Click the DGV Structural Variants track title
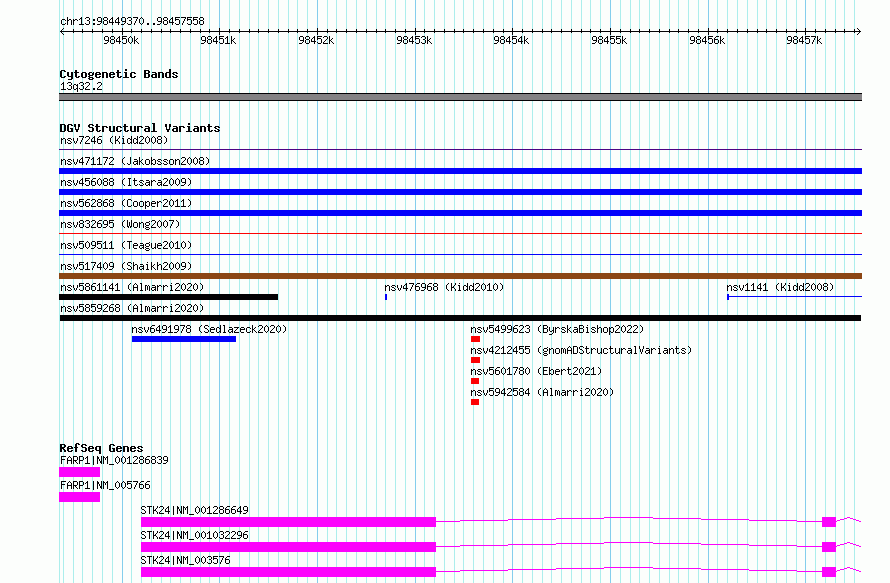The image size is (890, 583). click(140, 128)
